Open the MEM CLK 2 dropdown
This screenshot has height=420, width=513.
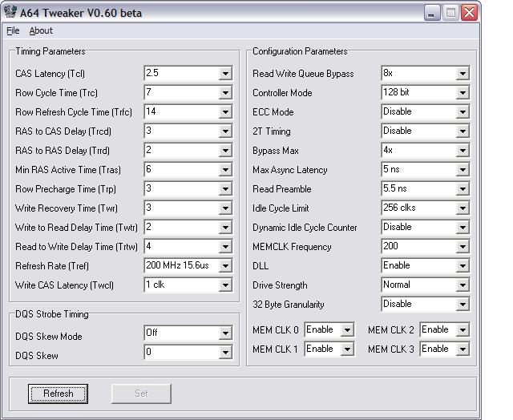463,329
